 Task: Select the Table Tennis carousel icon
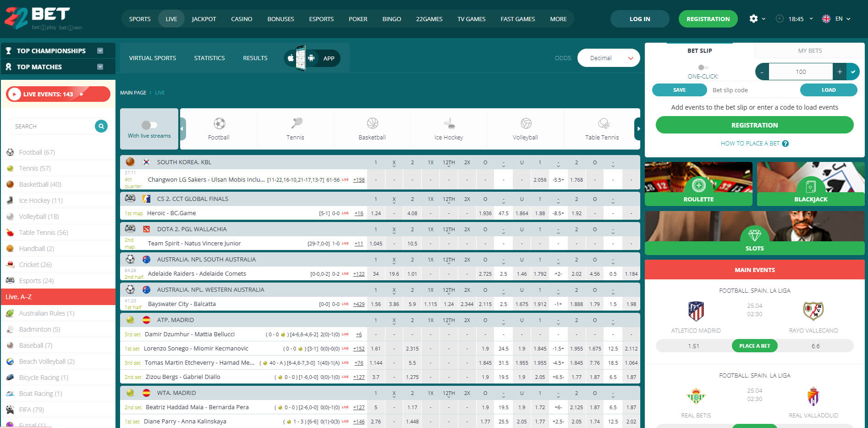point(601,123)
